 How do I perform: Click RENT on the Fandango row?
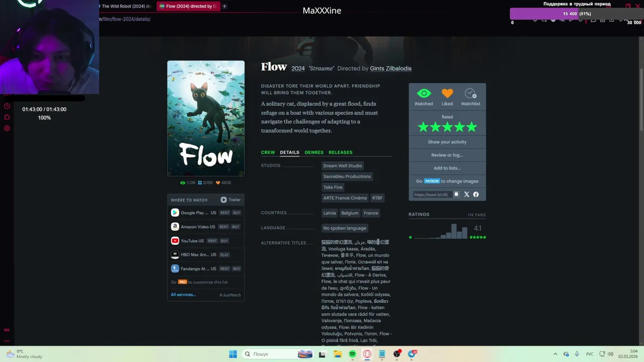coord(224,268)
